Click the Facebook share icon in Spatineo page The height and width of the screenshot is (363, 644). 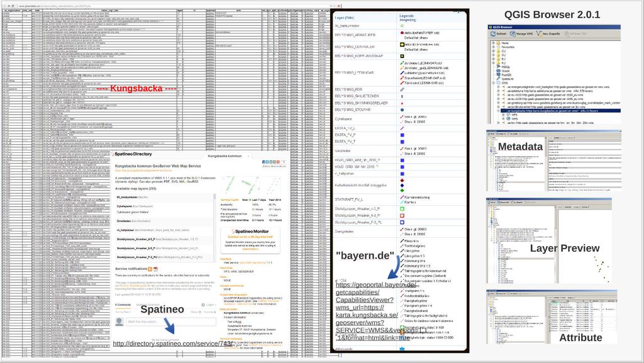click(264, 162)
